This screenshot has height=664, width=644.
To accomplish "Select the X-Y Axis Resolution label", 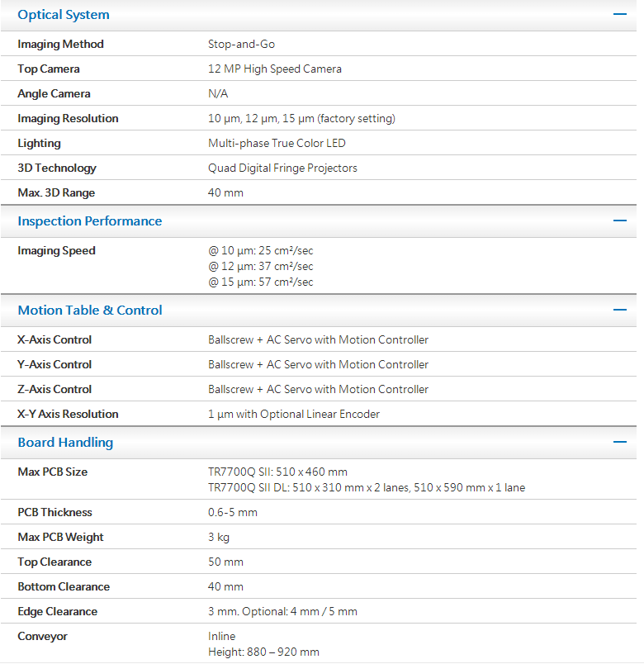I will [68, 414].
